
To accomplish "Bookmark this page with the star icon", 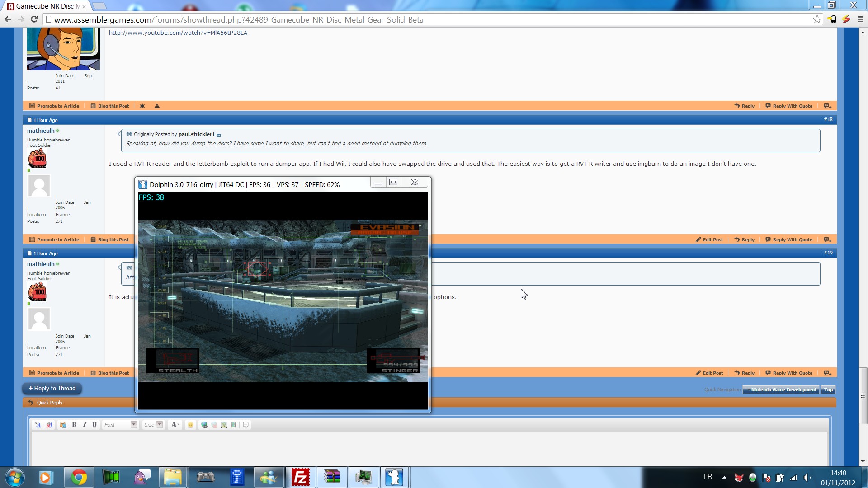I will point(817,19).
